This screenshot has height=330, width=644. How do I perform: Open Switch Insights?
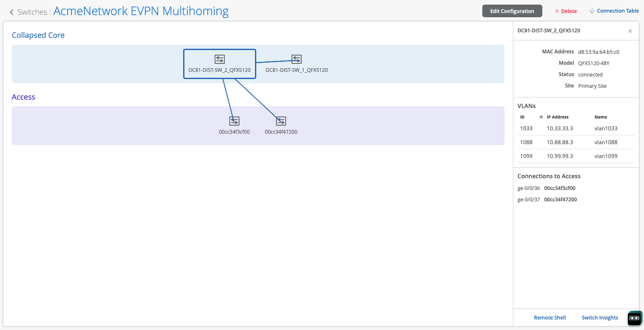(599, 318)
